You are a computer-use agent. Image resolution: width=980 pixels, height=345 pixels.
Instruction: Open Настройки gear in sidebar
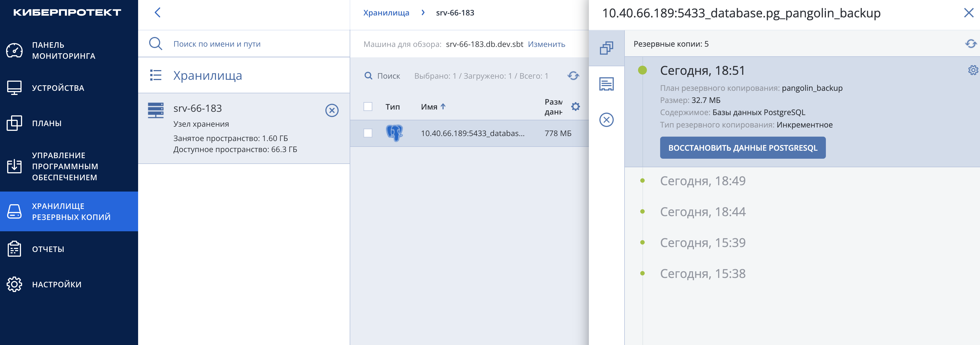14,284
